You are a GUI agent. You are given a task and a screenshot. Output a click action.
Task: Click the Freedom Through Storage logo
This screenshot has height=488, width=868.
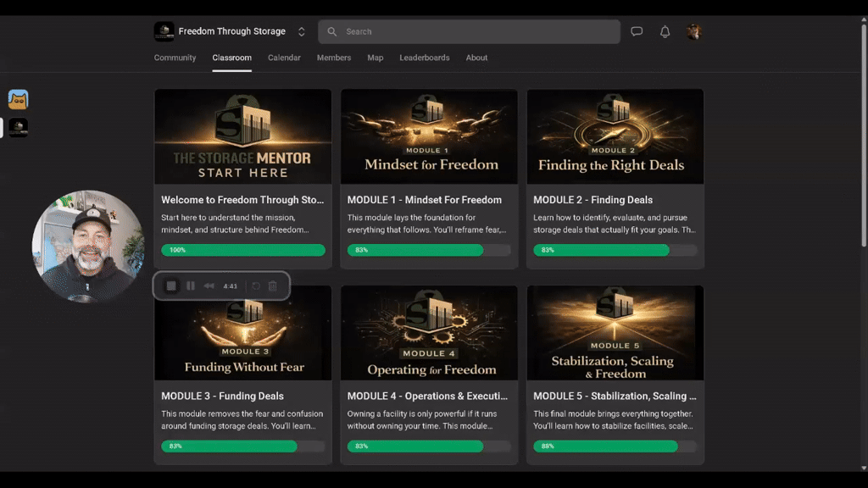tap(164, 31)
